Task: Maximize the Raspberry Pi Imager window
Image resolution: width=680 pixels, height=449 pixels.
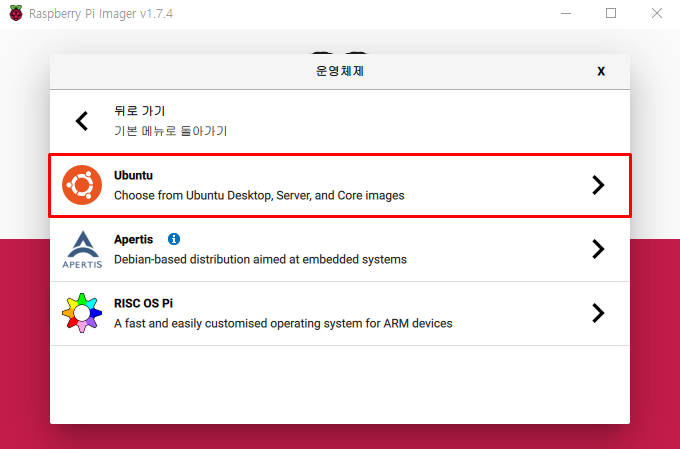Action: (611, 13)
